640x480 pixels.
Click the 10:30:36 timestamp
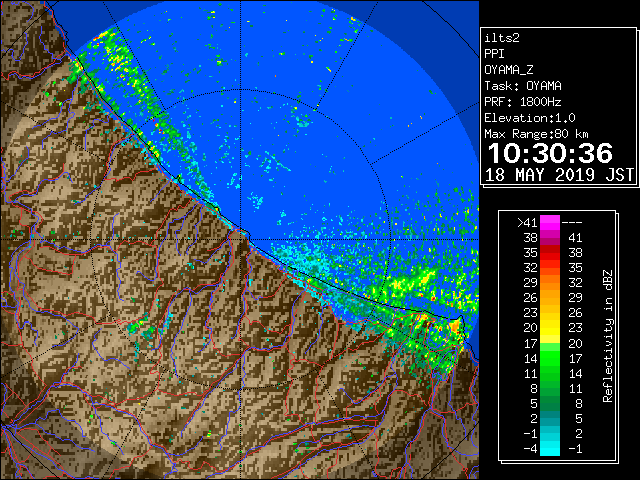550,153
